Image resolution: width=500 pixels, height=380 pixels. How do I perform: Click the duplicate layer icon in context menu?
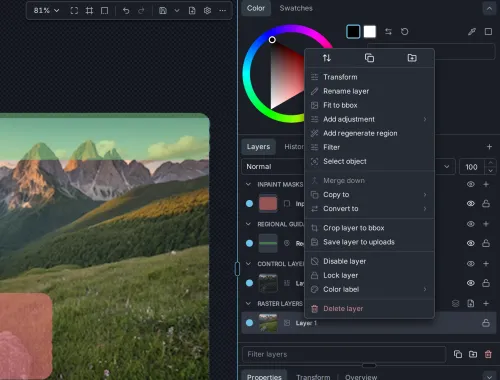(x=369, y=58)
